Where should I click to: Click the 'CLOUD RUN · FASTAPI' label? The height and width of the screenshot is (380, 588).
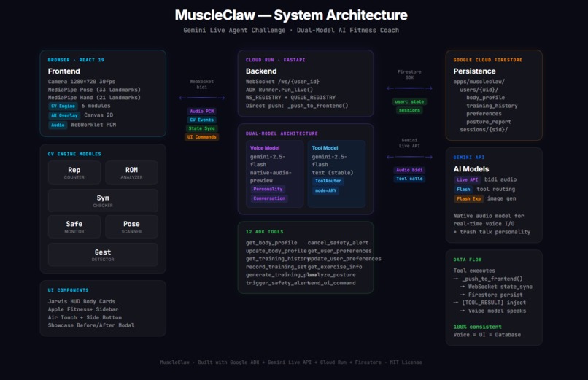point(275,60)
